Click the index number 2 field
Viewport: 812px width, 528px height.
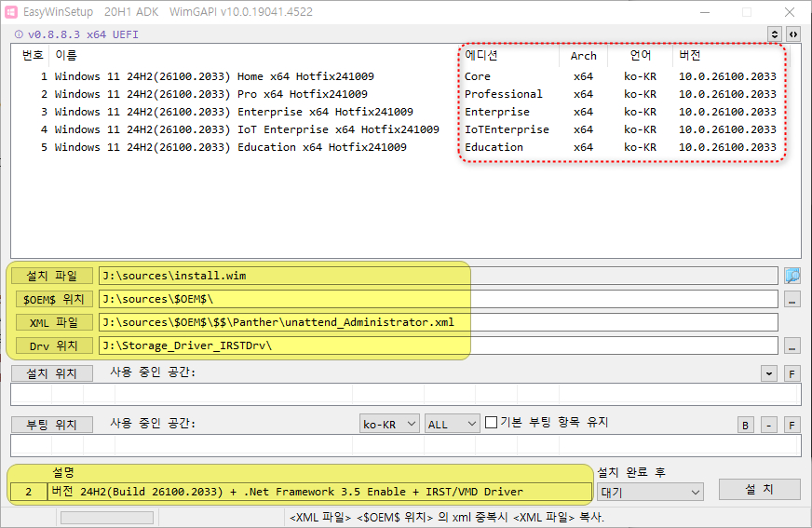(29, 492)
